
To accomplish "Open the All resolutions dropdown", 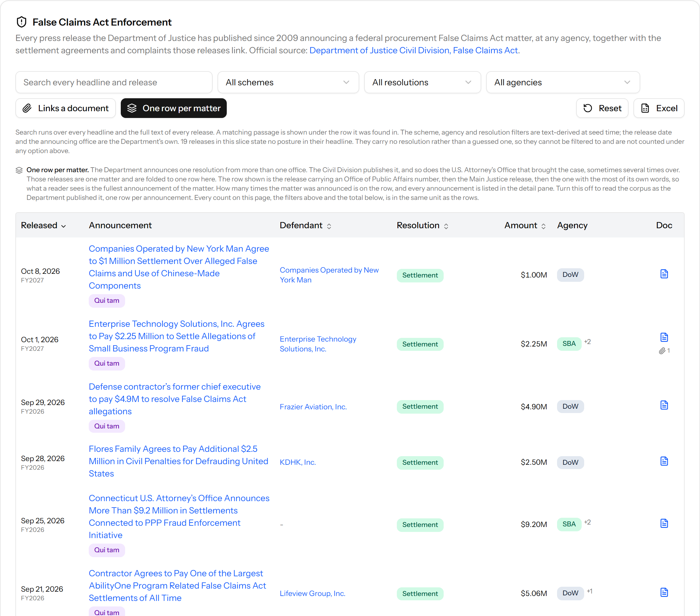I will coord(422,82).
